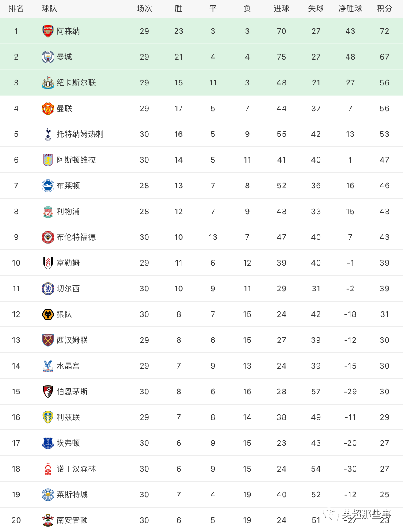Sort table by 积分 column header
The image size is (404, 532).
tap(384, 9)
